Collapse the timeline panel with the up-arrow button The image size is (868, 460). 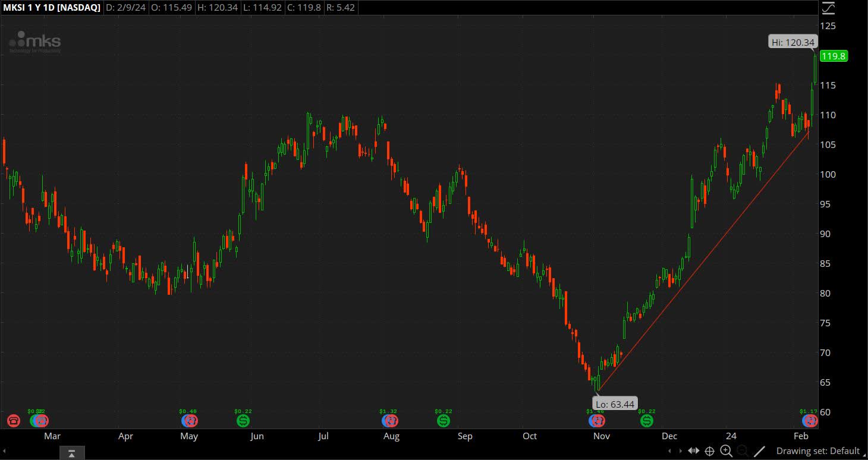[71, 452]
